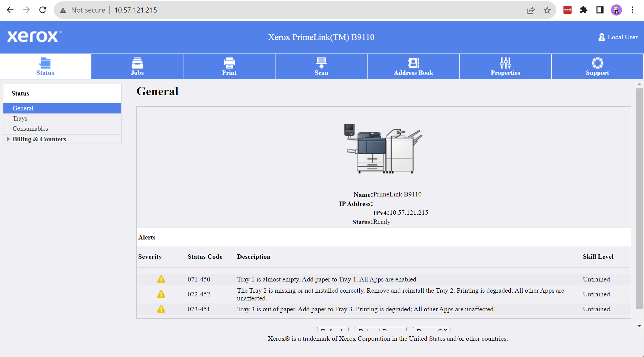Click warning icon for code 072-452
The width and height of the screenshot is (644, 357).
[161, 294]
